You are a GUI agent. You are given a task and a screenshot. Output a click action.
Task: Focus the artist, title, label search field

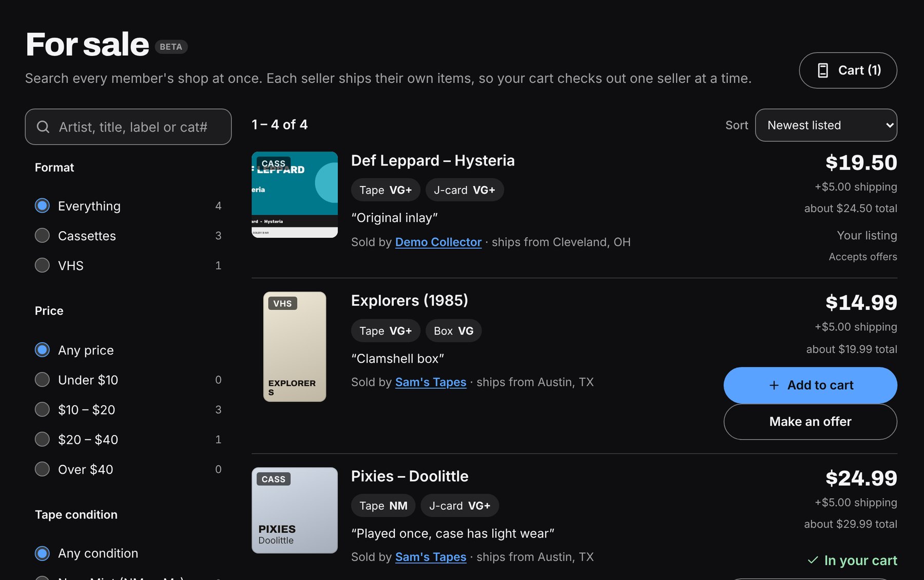point(128,127)
